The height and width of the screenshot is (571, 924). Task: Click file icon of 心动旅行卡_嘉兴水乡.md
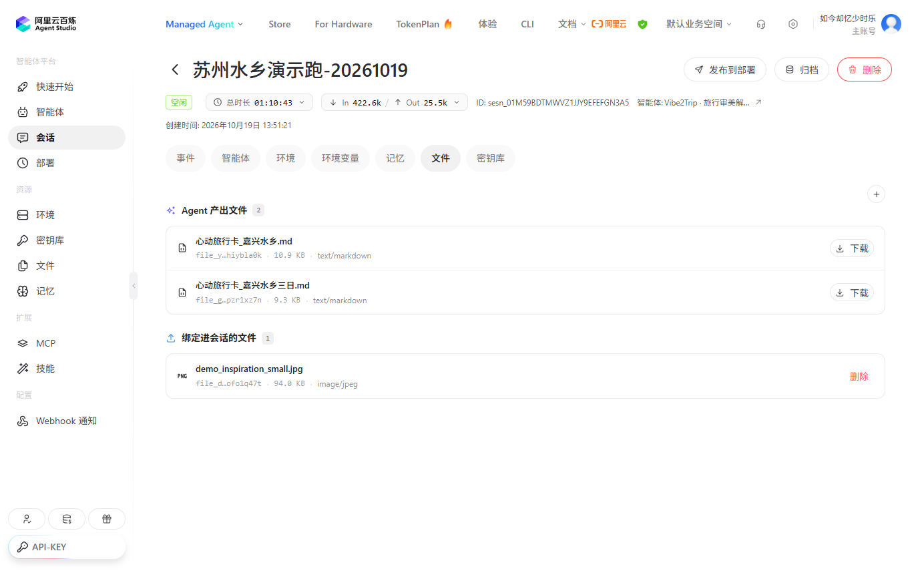(182, 248)
